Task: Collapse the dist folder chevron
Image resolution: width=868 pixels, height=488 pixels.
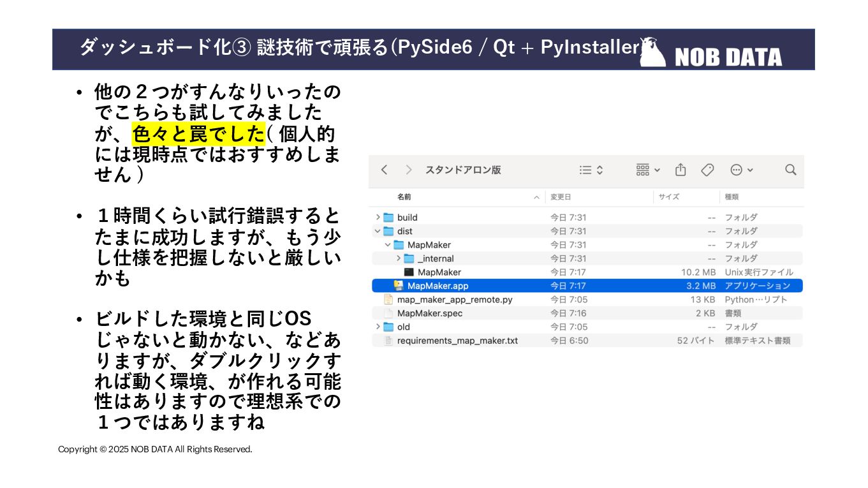Action: point(378,231)
